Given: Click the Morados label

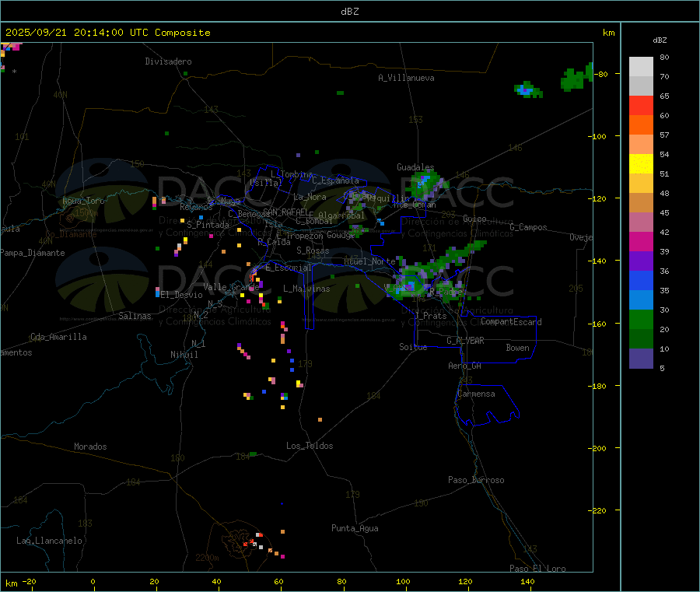Looking at the screenshot, I should (x=90, y=447).
